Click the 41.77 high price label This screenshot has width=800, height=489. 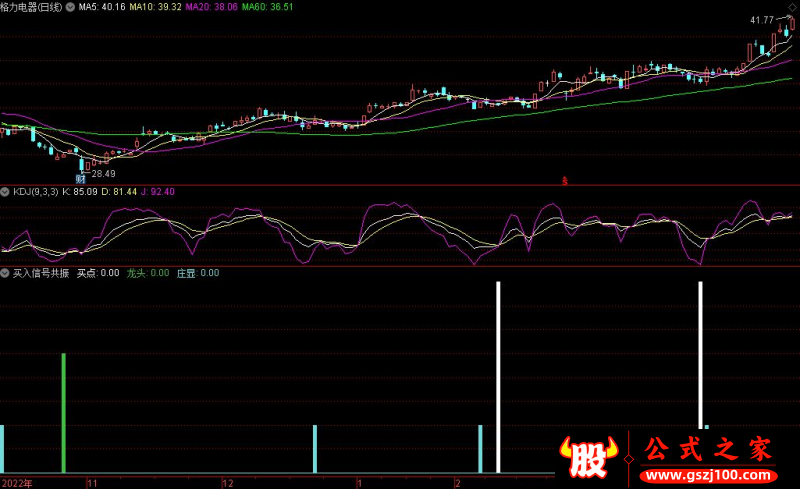tap(763, 20)
